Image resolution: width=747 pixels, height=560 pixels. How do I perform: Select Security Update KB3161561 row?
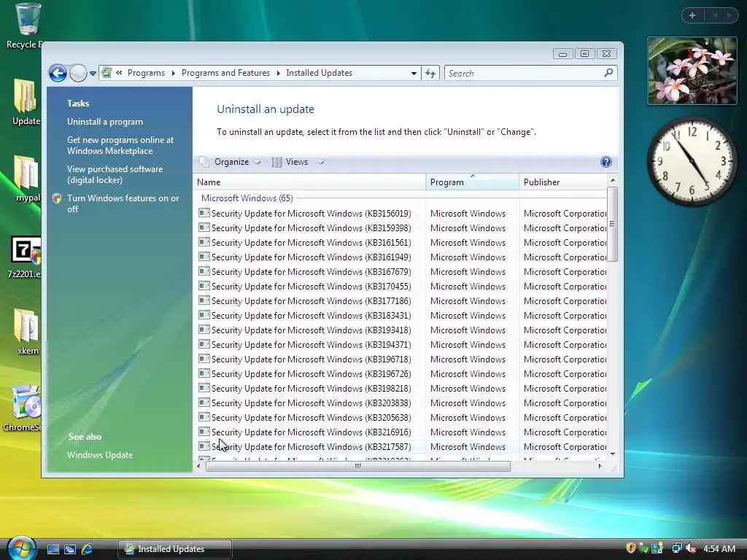point(402,242)
